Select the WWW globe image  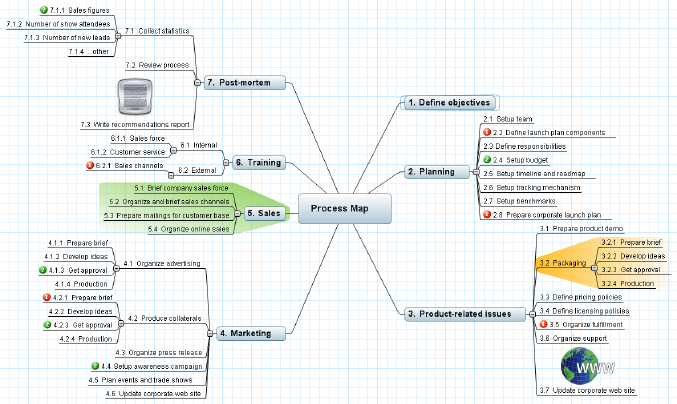[x=587, y=366]
